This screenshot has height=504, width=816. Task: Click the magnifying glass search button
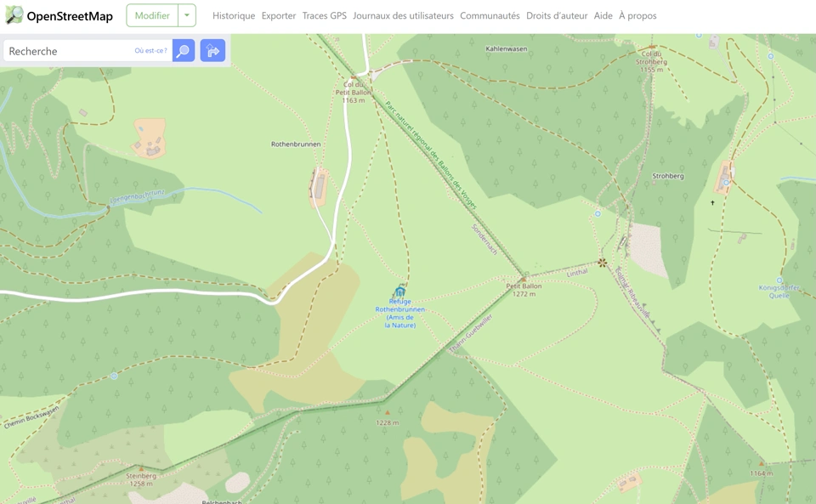184,50
